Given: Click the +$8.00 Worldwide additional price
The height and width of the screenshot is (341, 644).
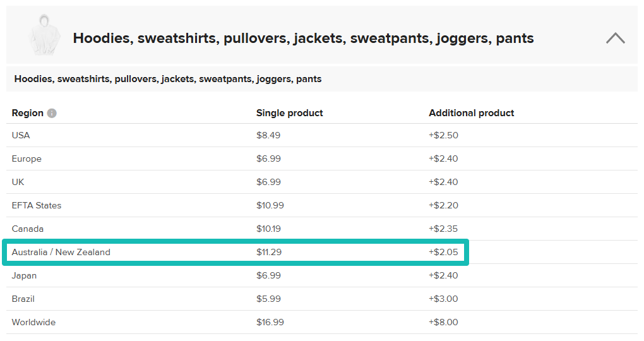Looking at the screenshot, I should (443, 322).
